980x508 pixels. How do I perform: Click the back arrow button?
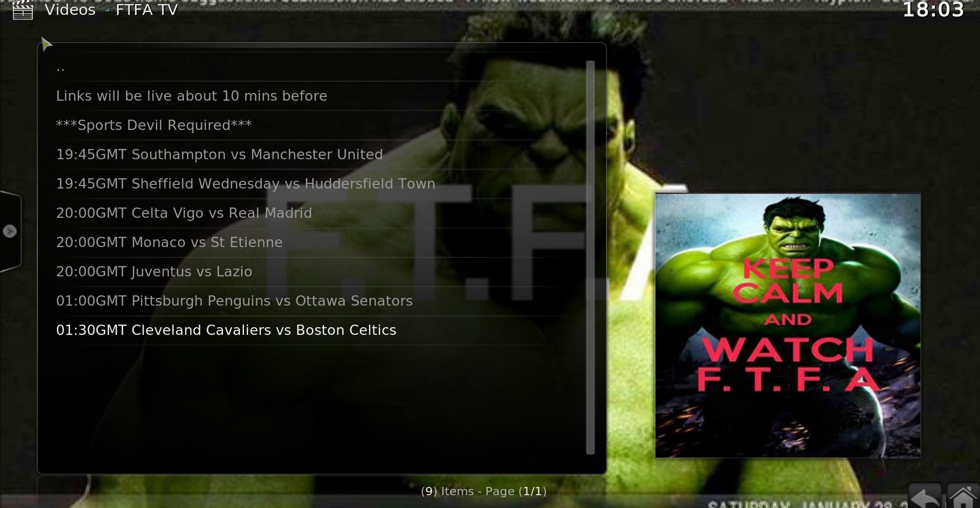click(x=925, y=496)
